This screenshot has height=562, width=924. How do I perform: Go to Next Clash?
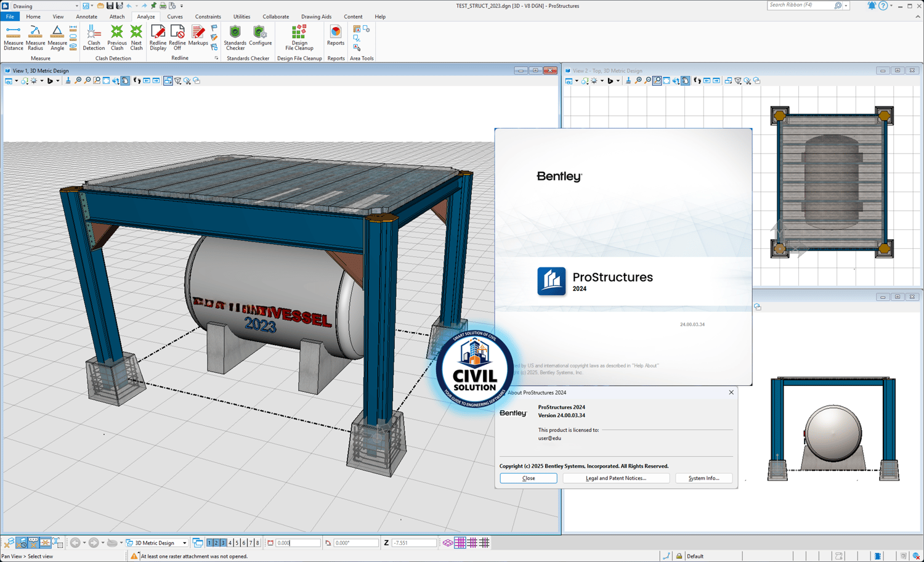(136, 38)
